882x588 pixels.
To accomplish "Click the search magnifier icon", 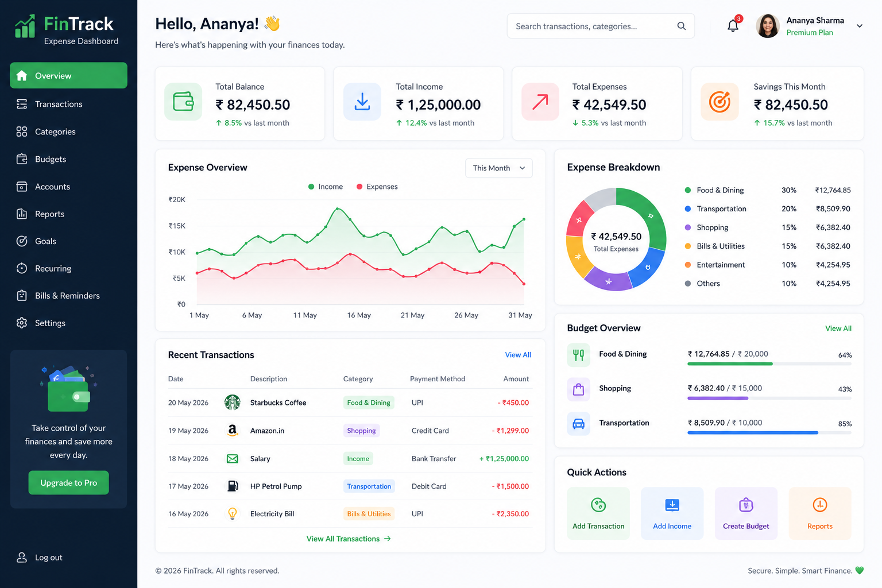I will click(682, 26).
